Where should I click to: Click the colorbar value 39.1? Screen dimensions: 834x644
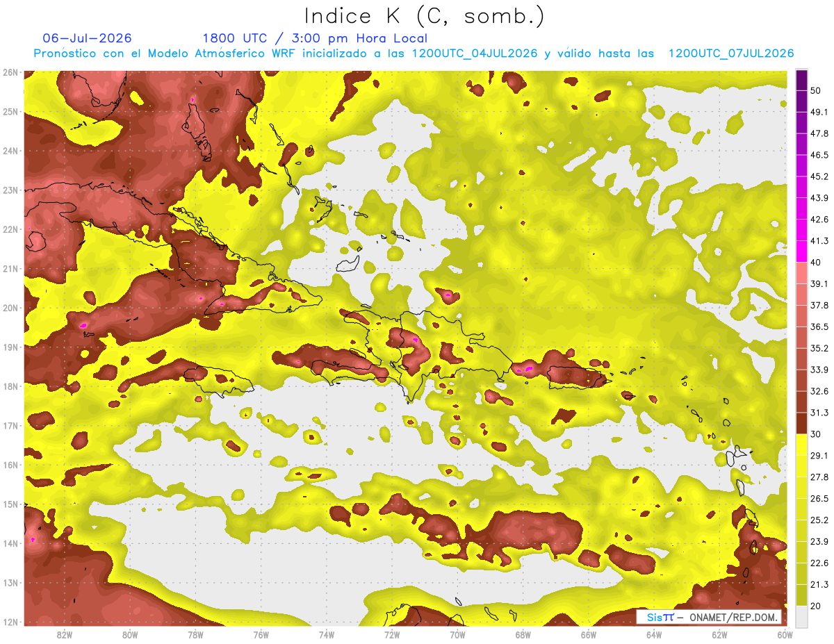point(819,283)
